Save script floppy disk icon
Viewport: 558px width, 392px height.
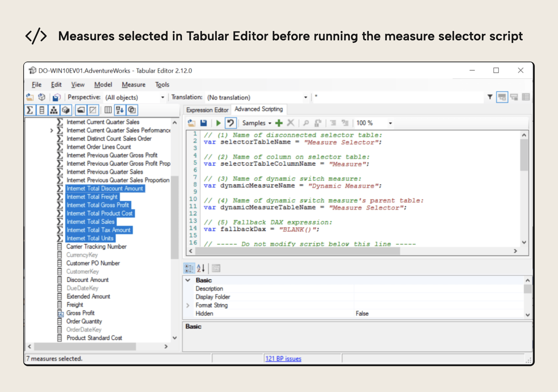(203, 123)
